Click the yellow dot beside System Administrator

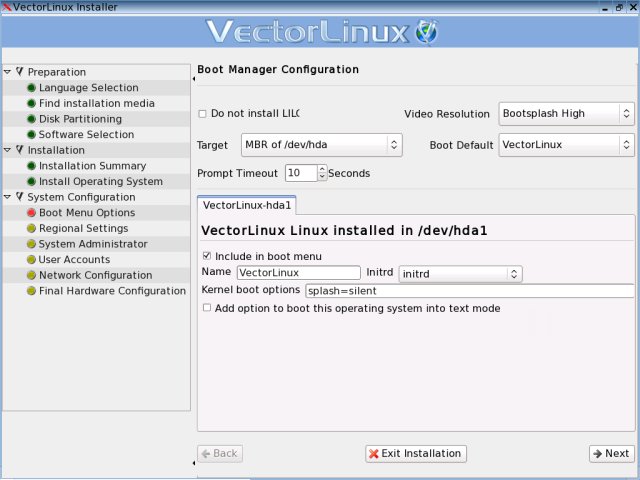pos(31,244)
